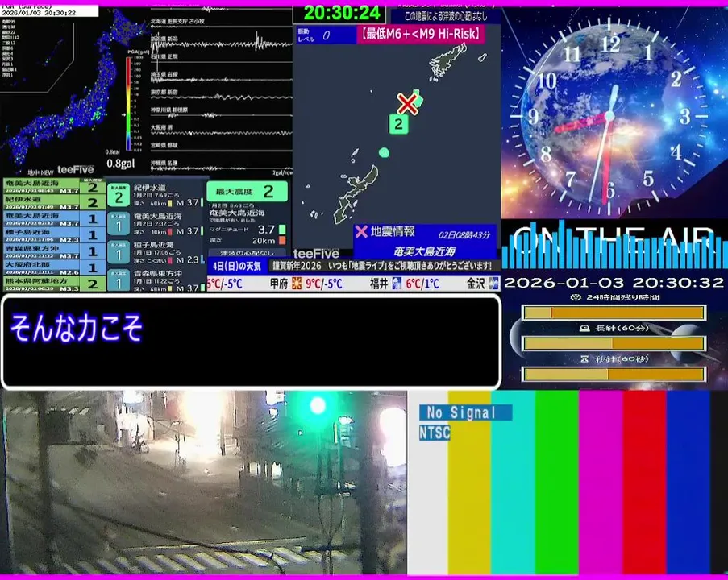This screenshot has height=580, width=728.
Task: Click the clock icon beside 24時間残り時間
Action: point(576,297)
